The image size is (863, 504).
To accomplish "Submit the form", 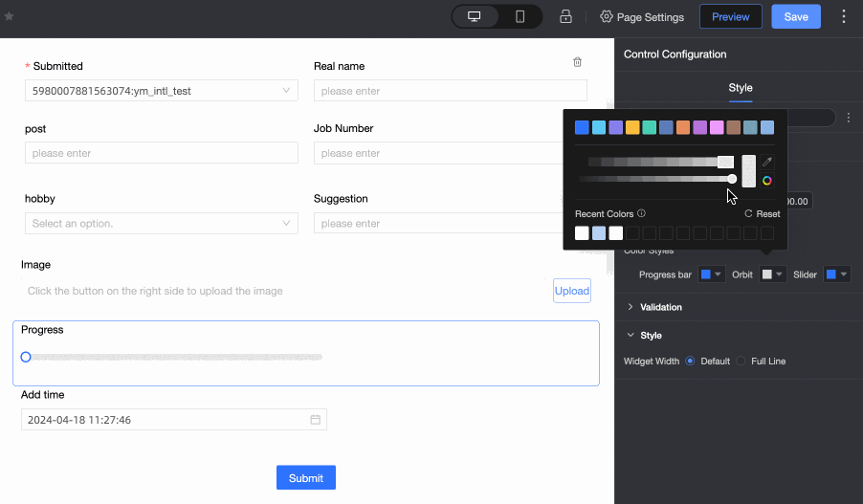I will pyautogui.click(x=306, y=477).
